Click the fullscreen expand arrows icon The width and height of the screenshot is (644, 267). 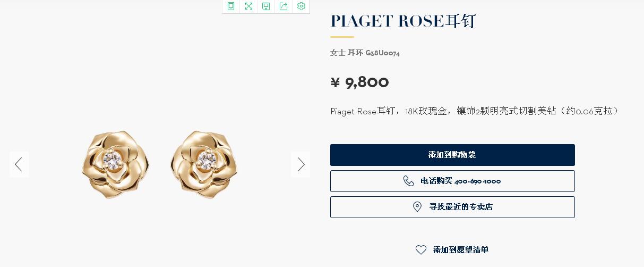pyautogui.click(x=248, y=6)
